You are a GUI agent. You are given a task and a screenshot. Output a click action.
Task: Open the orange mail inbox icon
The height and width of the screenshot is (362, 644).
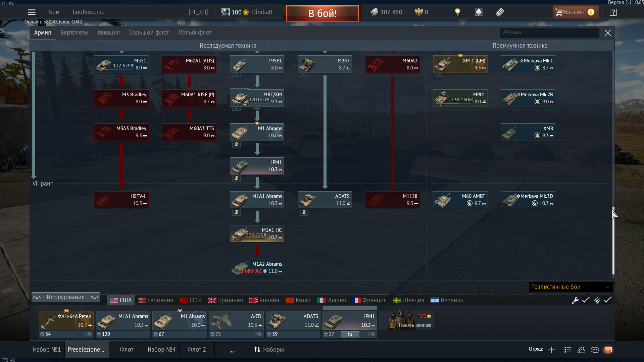(x=608, y=350)
